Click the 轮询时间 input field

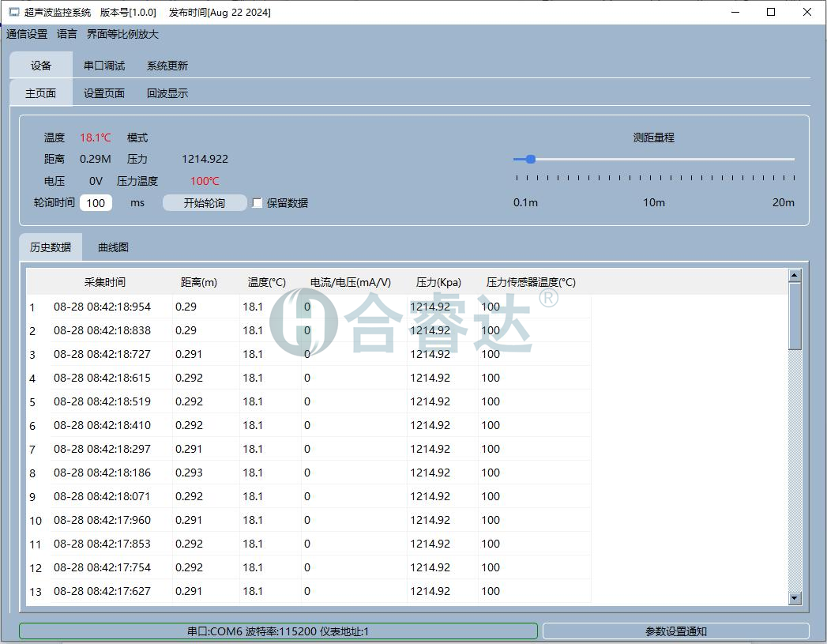click(96, 203)
